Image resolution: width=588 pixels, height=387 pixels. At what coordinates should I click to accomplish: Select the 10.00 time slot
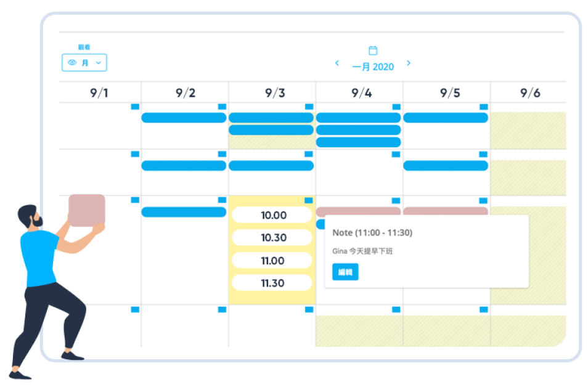[x=272, y=215]
